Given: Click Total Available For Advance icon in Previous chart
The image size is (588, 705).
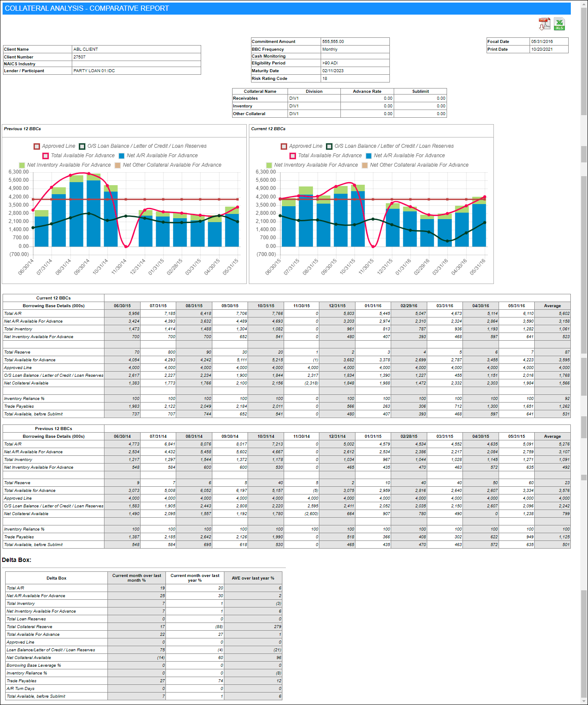Looking at the screenshot, I should tap(46, 156).
